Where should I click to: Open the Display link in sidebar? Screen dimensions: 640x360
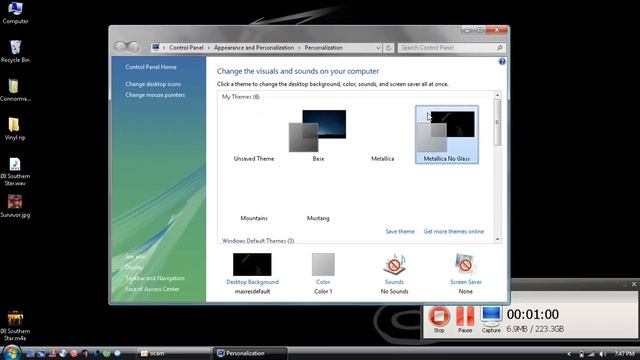click(134, 267)
